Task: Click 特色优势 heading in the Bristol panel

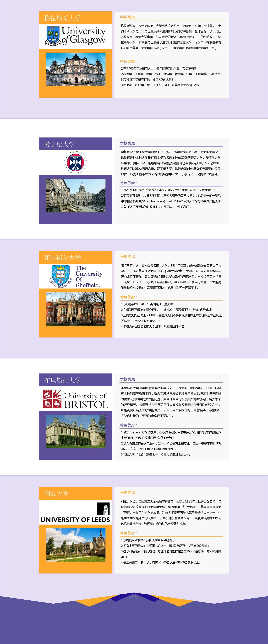Action: (x=129, y=425)
